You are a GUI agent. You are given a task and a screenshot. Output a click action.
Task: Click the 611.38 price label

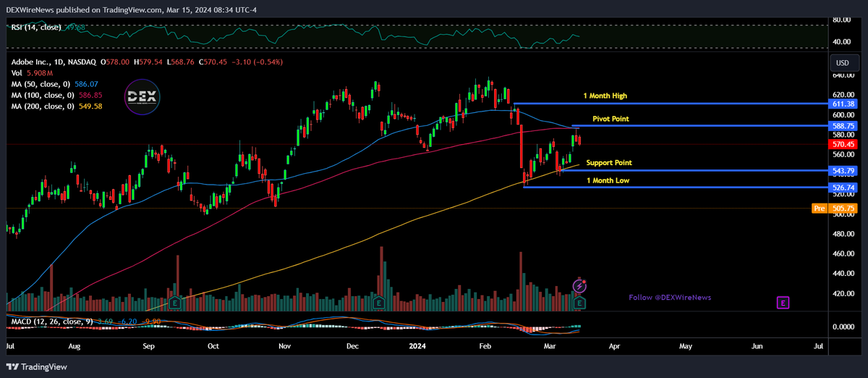pos(845,104)
